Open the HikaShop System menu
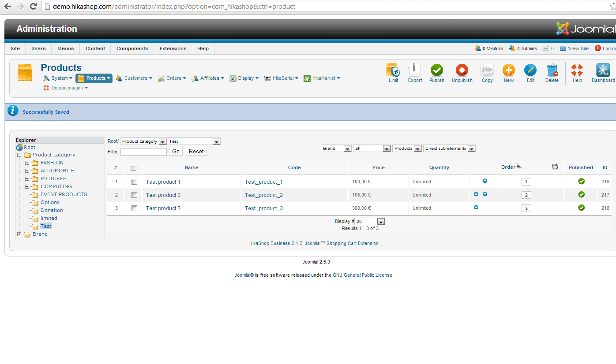Image resolution: width=616 pixels, height=364 pixels. [58, 78]
